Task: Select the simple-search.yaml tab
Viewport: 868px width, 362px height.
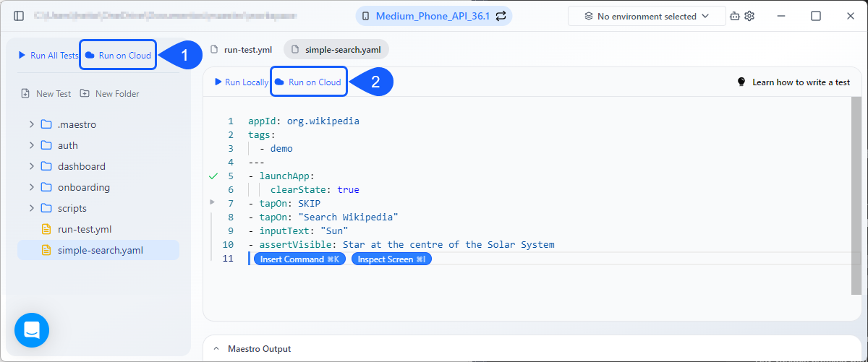Action: tap(336, 49)
